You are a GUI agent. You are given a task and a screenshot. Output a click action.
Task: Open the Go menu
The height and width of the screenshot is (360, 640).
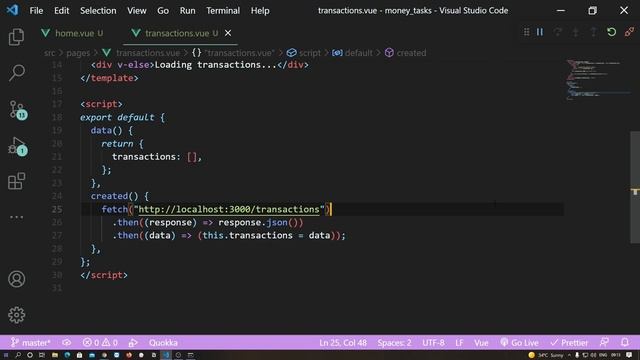[163, 11]
